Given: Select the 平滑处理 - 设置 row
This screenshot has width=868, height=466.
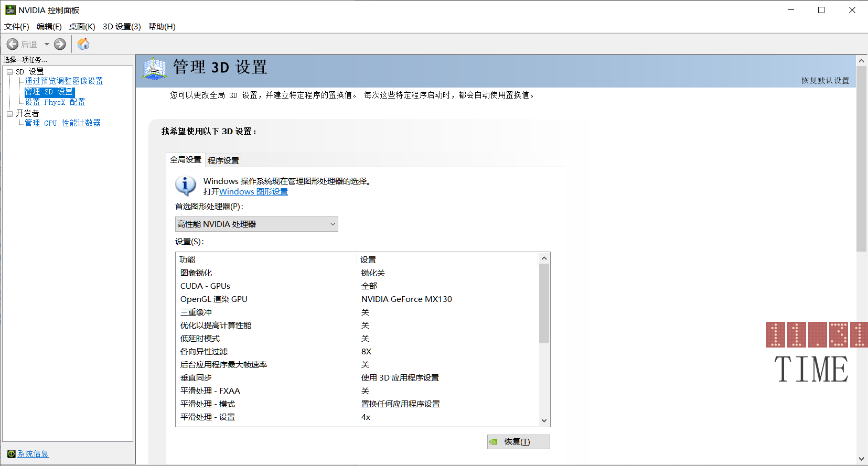Looking at the screenshot, I should click(x=357, y=417).
